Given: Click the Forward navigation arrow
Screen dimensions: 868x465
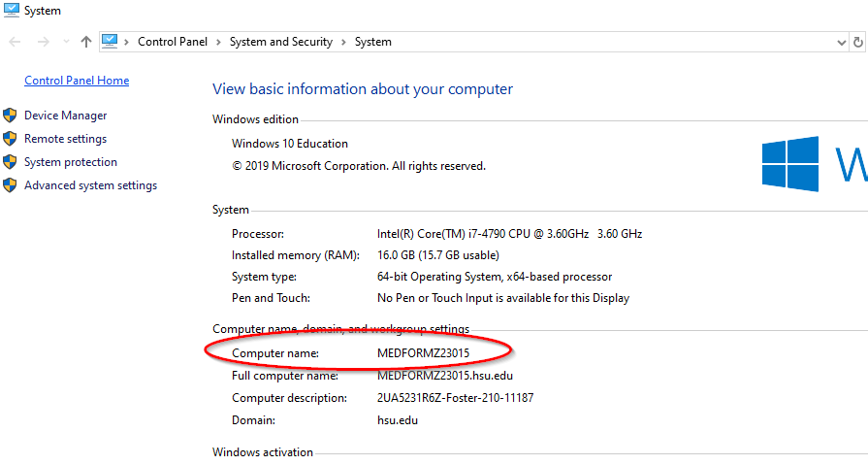Looking at the screenshot, I should pyautogui.click(x=44, y=42).
